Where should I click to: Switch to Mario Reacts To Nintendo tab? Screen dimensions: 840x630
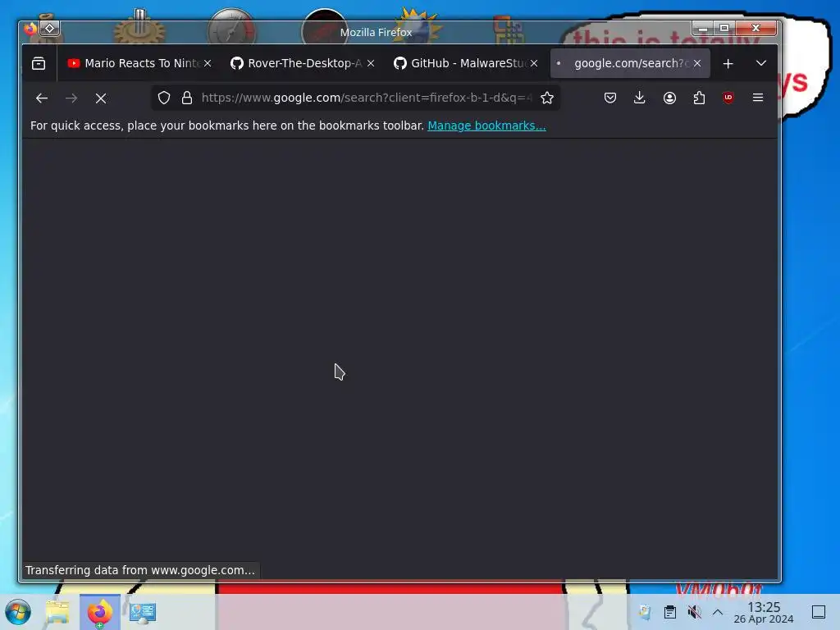139,63
